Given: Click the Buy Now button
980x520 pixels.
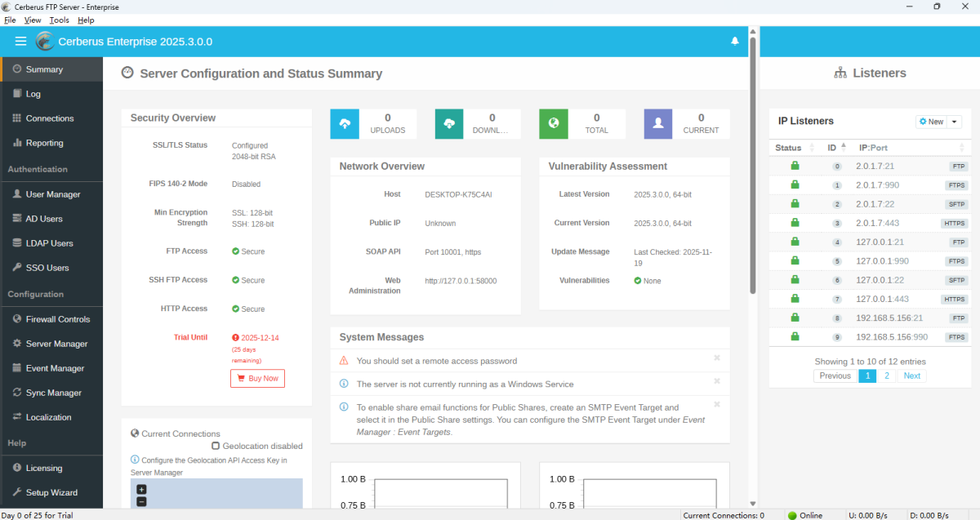Looking at the screenshot, I should [257, 378].
